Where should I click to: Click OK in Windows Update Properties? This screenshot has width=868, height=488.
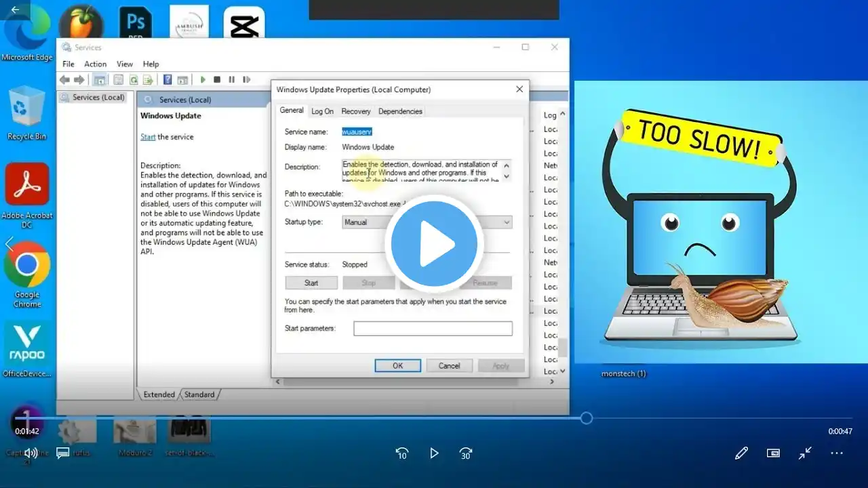[398, 366]
